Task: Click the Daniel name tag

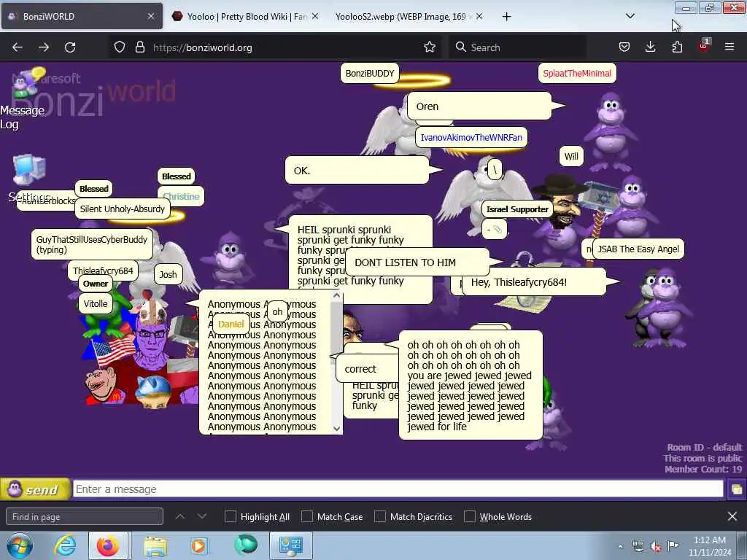Action: coord(231,324)
